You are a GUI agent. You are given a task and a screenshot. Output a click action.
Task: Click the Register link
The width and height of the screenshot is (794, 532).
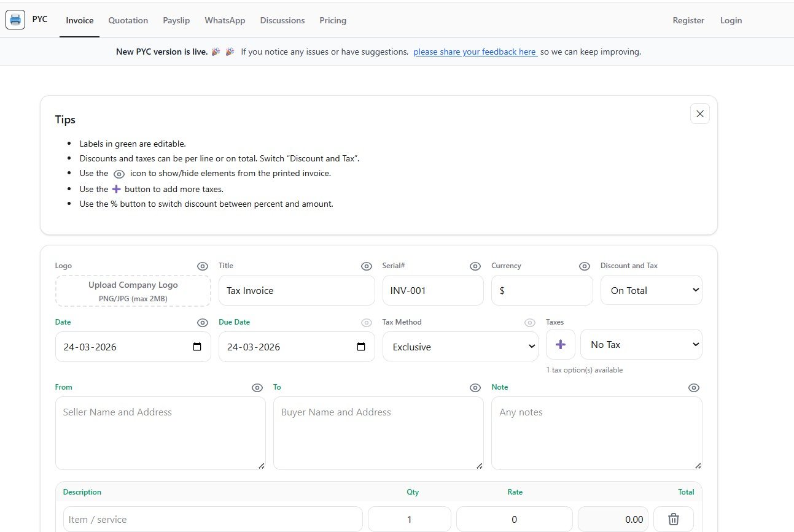(x=688, y=20)
